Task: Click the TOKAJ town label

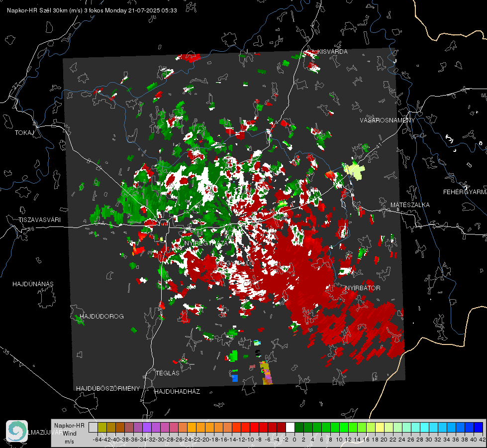Action: tap(24, 133)
